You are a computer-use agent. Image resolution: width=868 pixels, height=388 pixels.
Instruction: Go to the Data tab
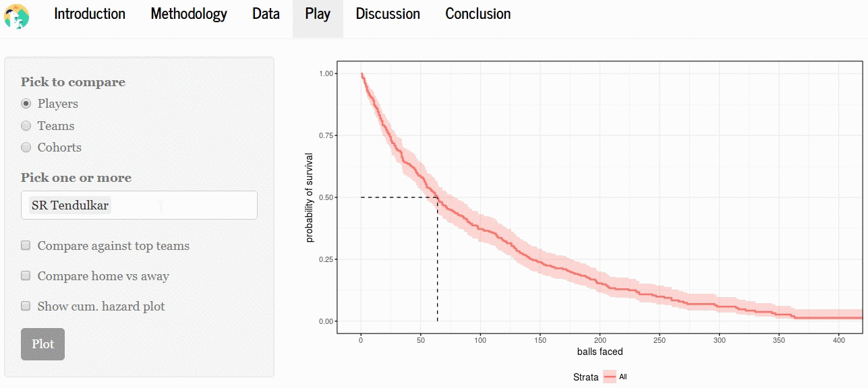tap(266, 14)
